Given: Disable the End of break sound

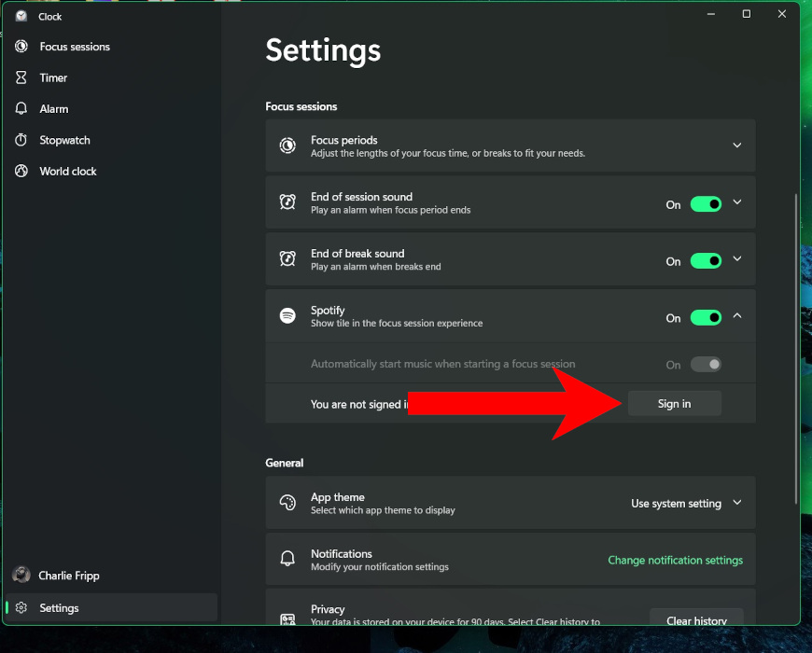Looking at the screenshot, I should [707, 259].
